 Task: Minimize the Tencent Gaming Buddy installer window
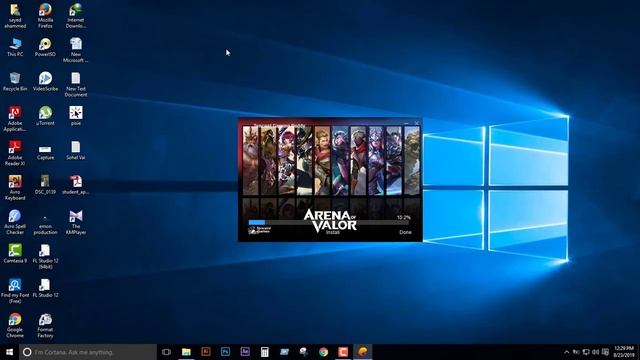406,122
